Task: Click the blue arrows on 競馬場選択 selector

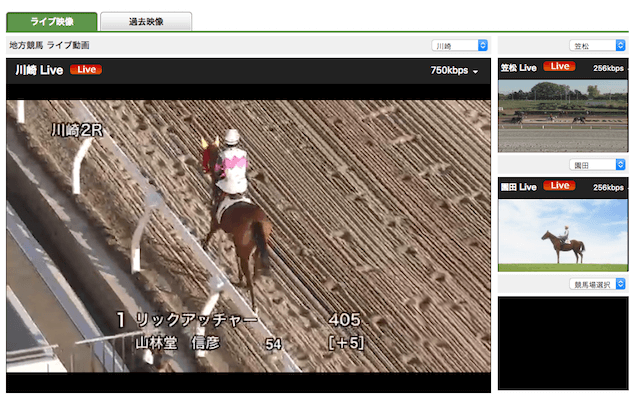Action: [x=620, y=284]
